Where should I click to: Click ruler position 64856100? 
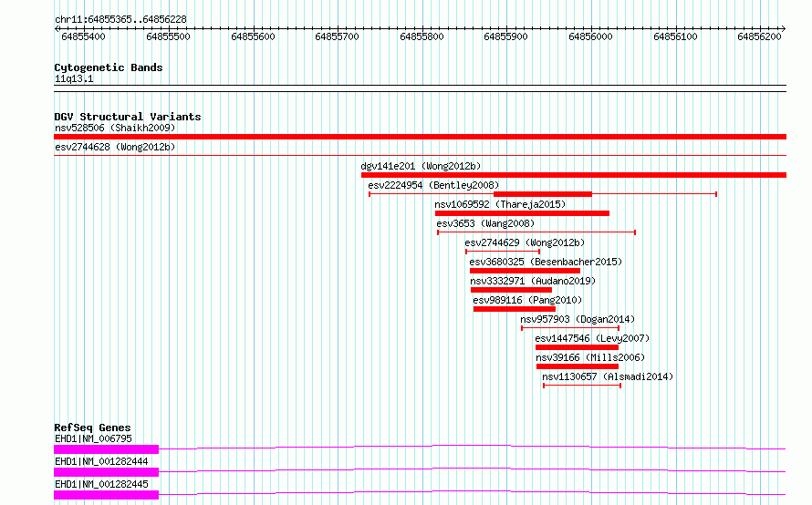pyautogui.click(x=676, y=36)
